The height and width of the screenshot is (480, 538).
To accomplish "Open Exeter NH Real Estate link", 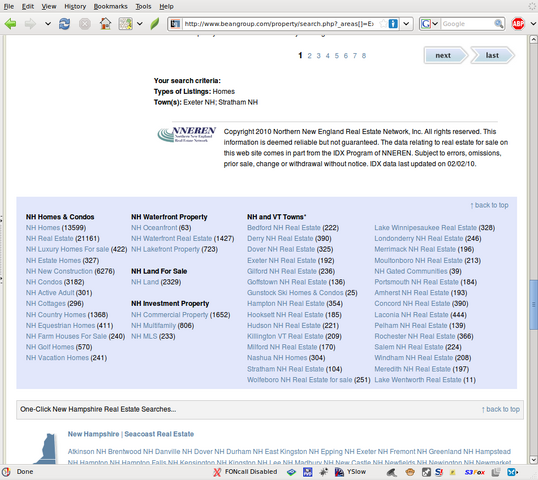I will point(281,260).
